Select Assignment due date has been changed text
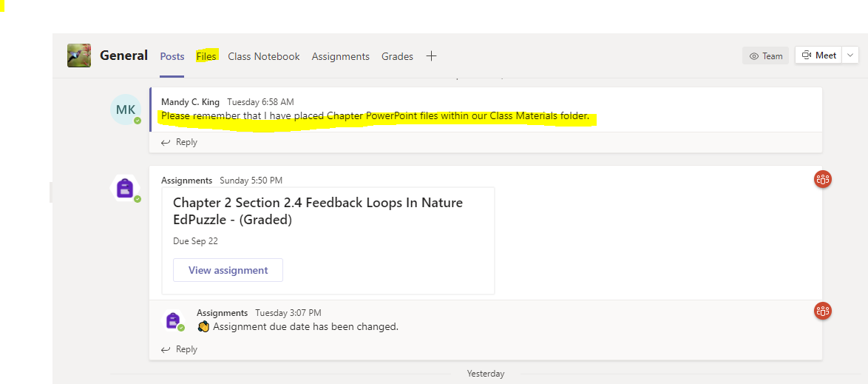This screenshot has width=868, height=384. (305, 327)
